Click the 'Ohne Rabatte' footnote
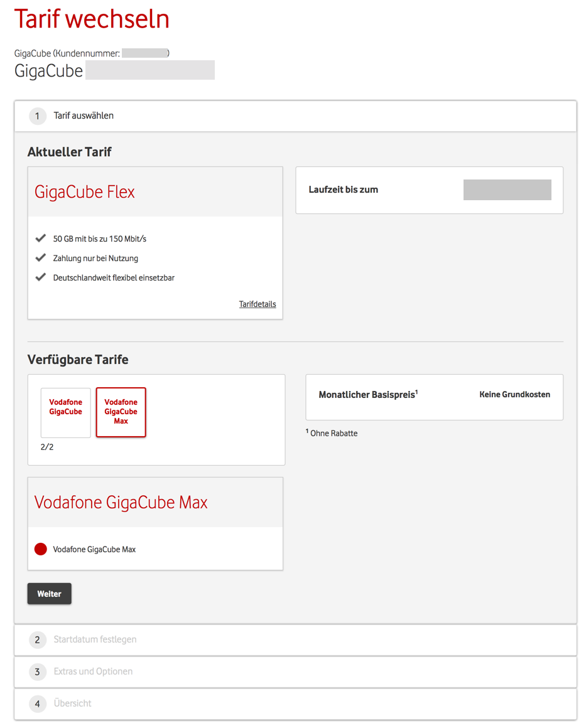The height and width of the screenshot is (728, 586). pos(332,432)
